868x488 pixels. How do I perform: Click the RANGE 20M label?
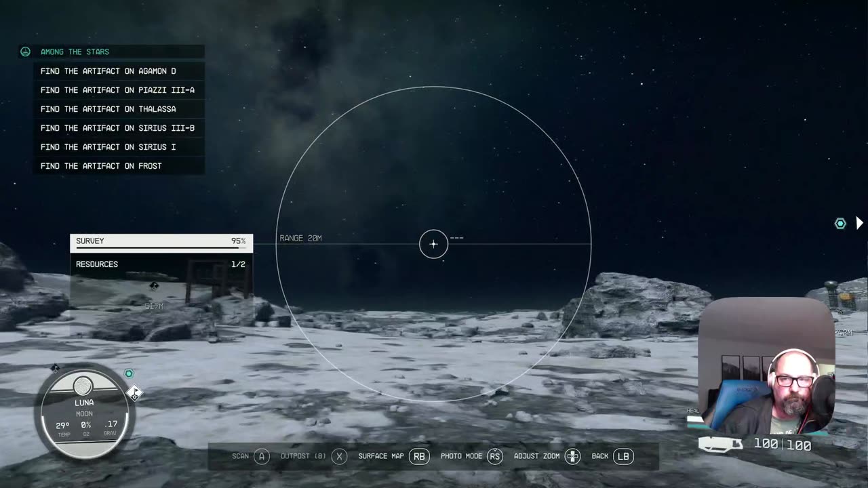(x=300, y=238)
